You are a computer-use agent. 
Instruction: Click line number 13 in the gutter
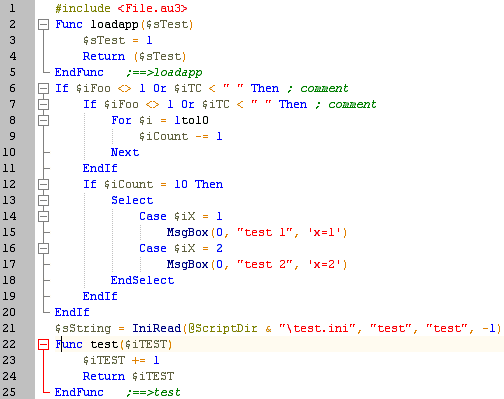point(9,200)
